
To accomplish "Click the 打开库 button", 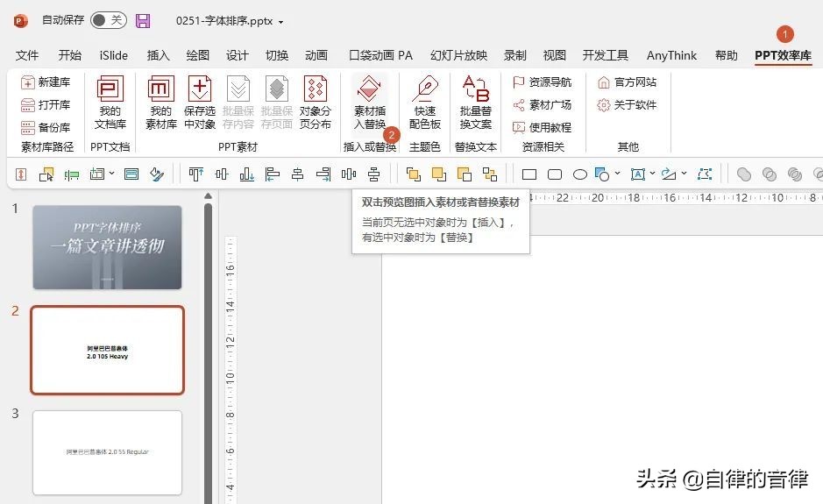I will pyautogui.click(x=46, y=104).
